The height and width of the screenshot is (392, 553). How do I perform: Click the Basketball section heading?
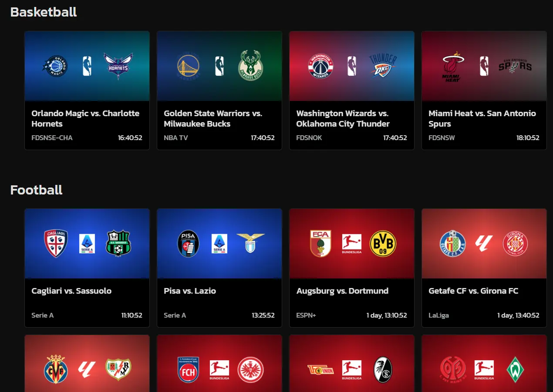tap(44, 12)
